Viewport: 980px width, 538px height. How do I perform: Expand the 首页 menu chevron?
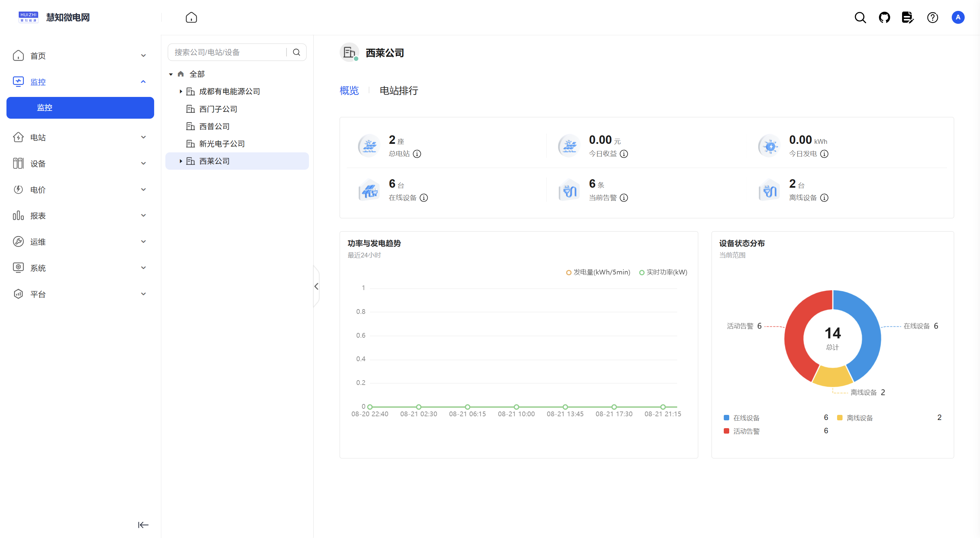143,55
